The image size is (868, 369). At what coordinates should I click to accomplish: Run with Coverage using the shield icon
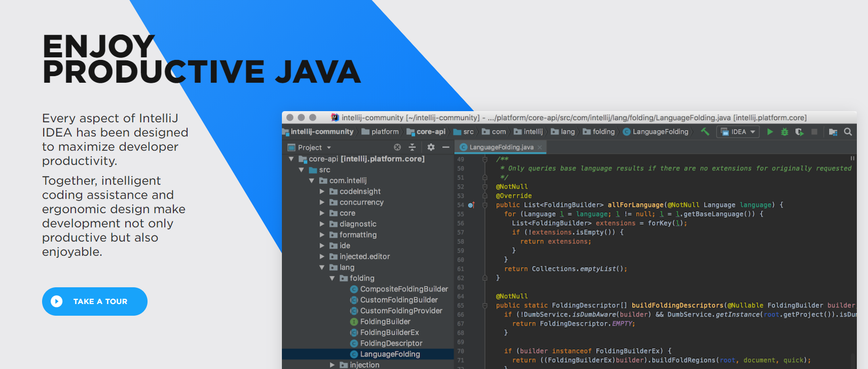pos(799,132)
